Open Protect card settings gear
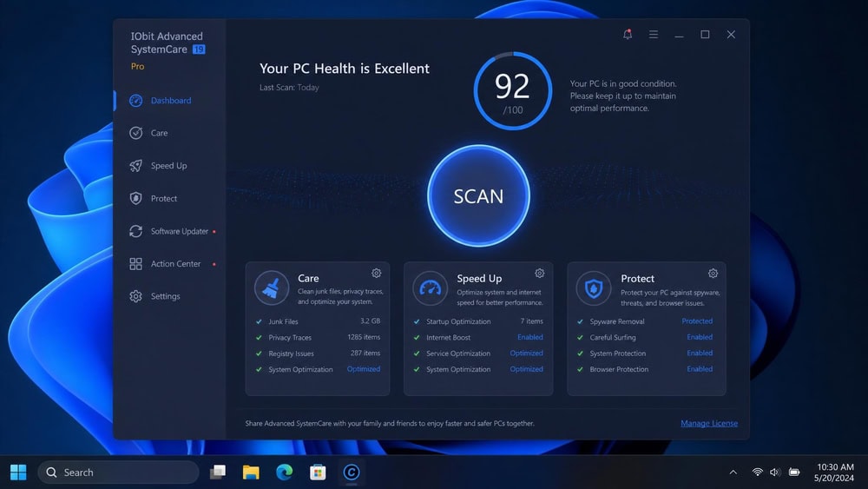 point(713,273)
